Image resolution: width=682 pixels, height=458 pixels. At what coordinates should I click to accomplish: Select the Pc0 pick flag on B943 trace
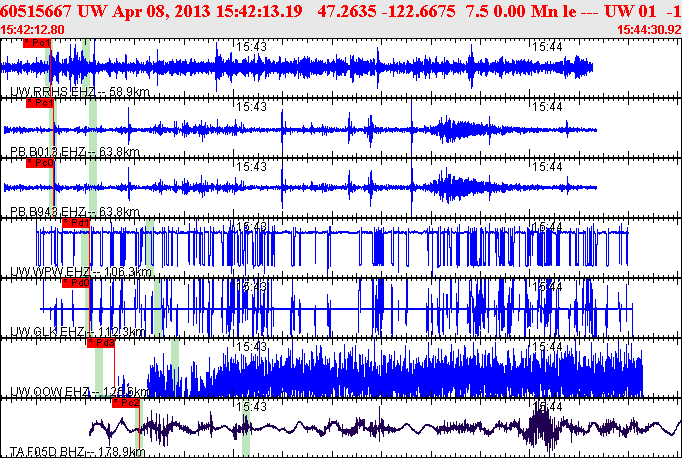click(x=40, y=163)
